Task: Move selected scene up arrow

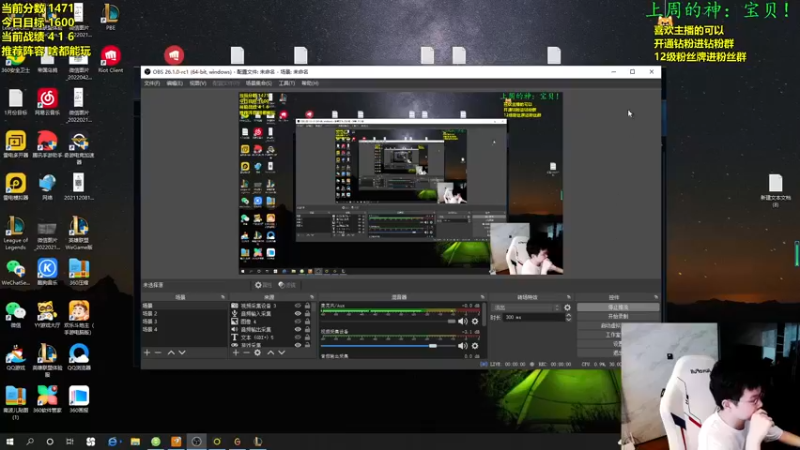Action: coord(171,353)
